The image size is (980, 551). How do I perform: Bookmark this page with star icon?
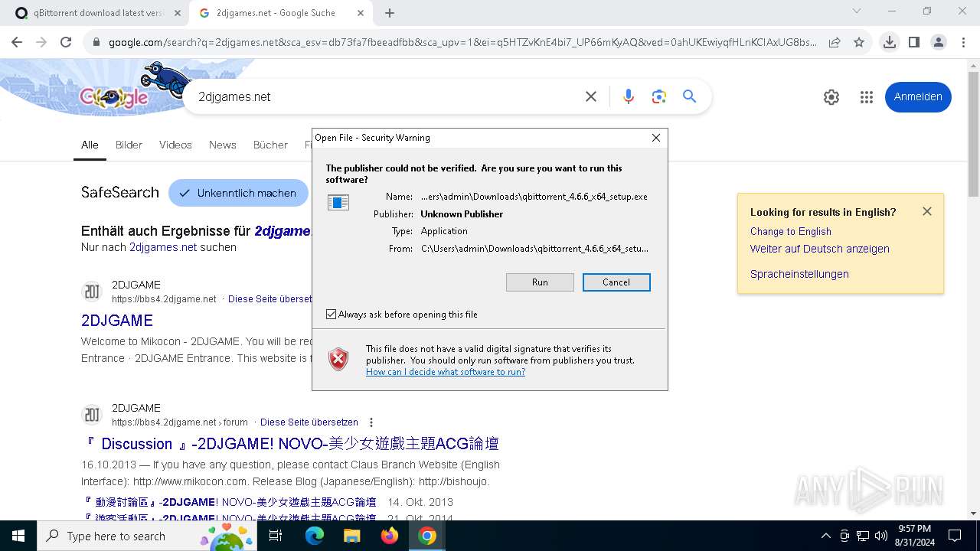pos(859,43)
